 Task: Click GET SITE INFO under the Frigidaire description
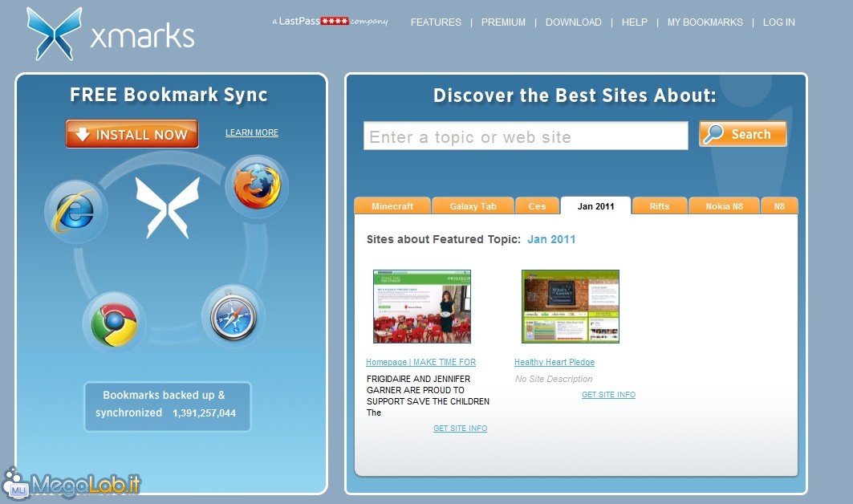pyautogui.click(x=461, y=429)
